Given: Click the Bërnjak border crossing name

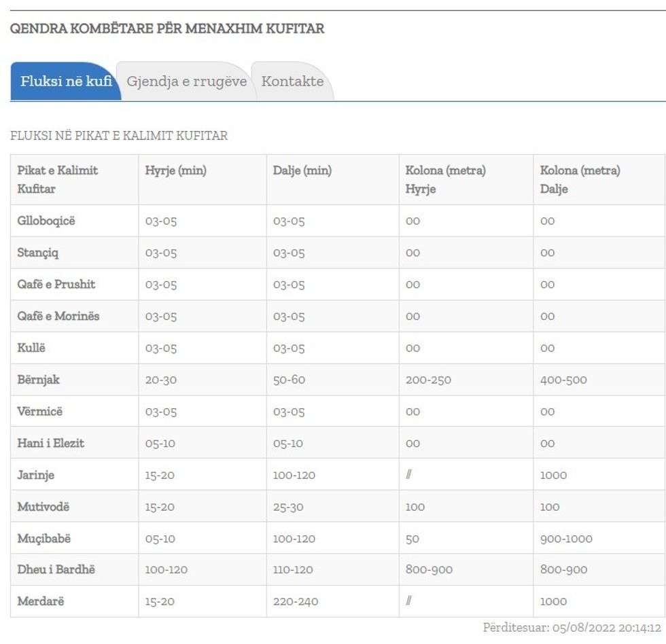Looking at the screenshot, I should click(x=38, y=380).
